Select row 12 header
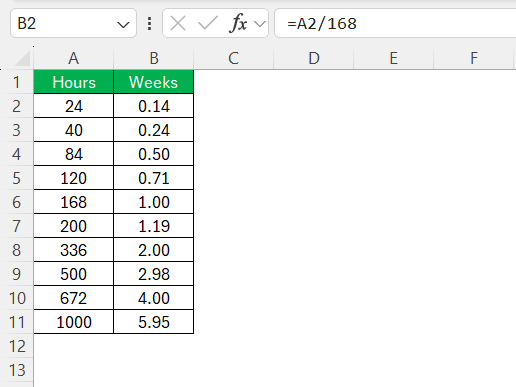This screenshot has height=387, width=516. click(17, 346)
